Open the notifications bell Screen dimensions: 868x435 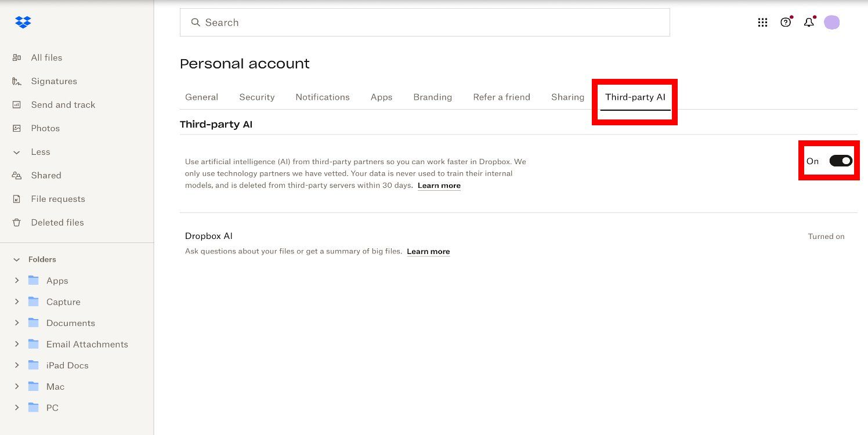point(809,23)
